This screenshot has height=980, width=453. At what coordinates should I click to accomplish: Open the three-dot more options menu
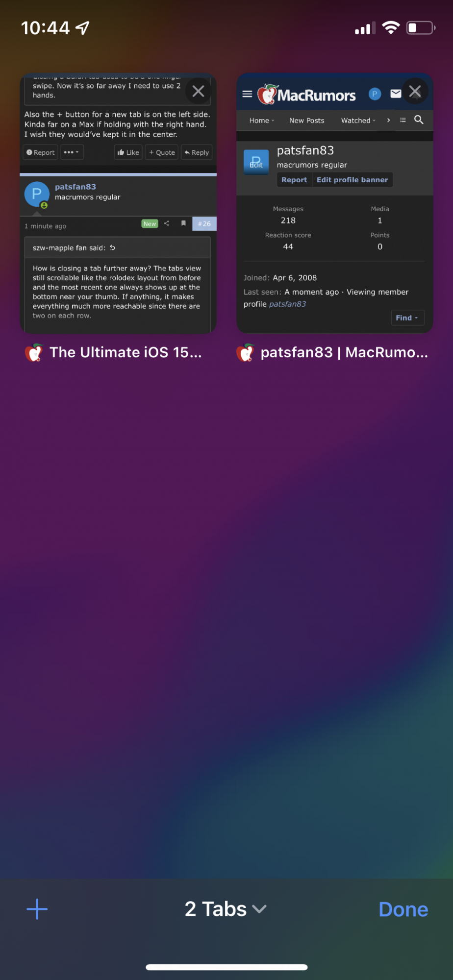[72, 152]
